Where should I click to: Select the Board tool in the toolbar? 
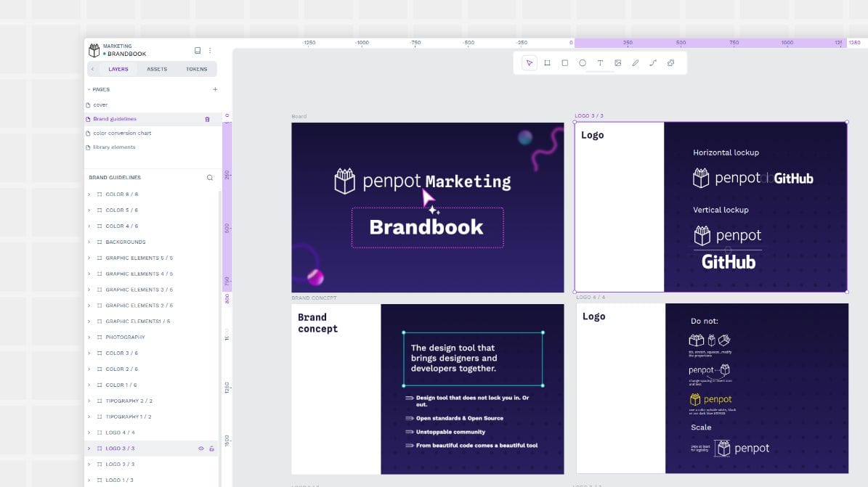pos(546,63)
